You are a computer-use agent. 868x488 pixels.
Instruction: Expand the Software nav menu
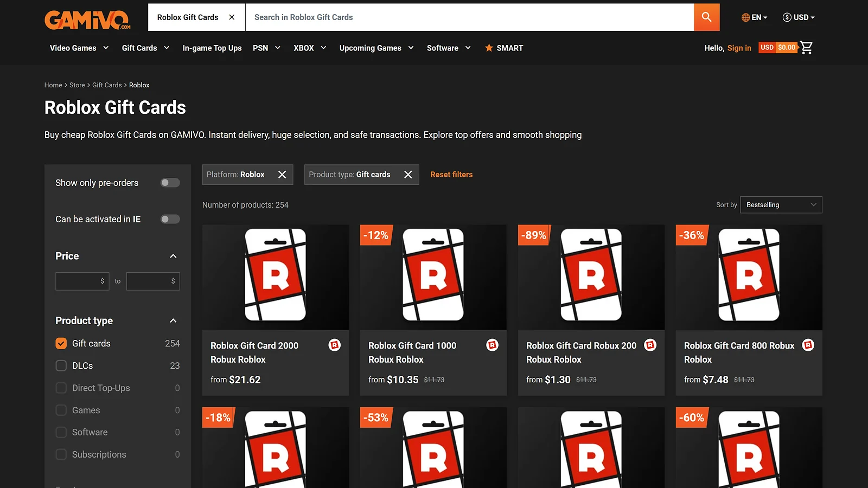[449, 48]
